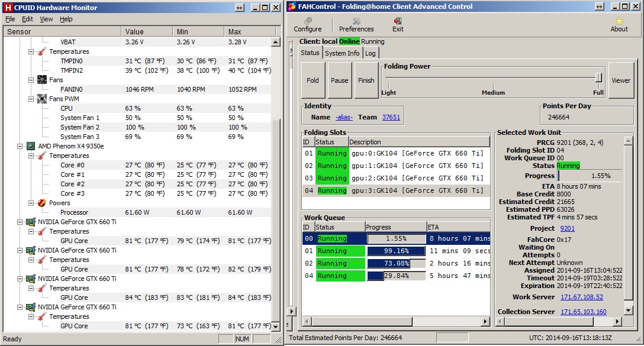Click the Selected Work Unit 1.55% progress bar
644x346 pixels.
(590, 176)
